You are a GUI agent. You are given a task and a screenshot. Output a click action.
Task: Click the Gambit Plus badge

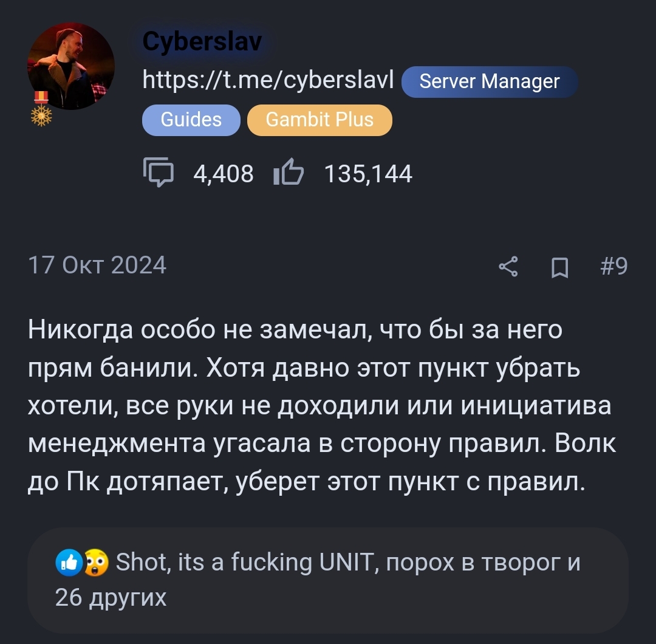[319, 120]
